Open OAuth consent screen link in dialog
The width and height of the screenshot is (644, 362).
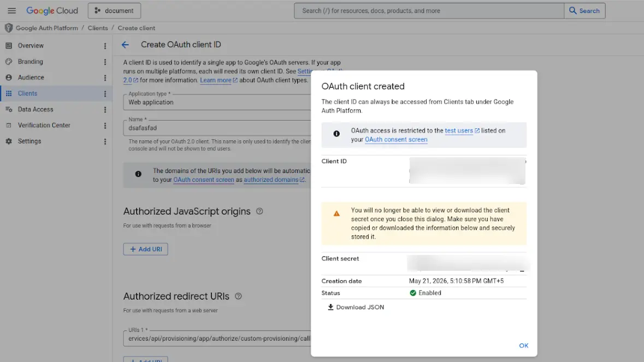coord(396,140)
